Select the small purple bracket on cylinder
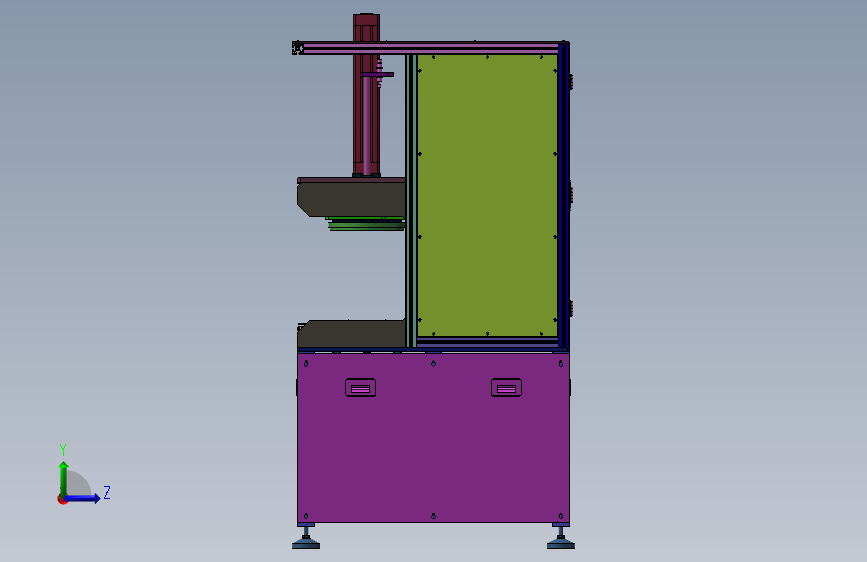 [x=377, y=74]
